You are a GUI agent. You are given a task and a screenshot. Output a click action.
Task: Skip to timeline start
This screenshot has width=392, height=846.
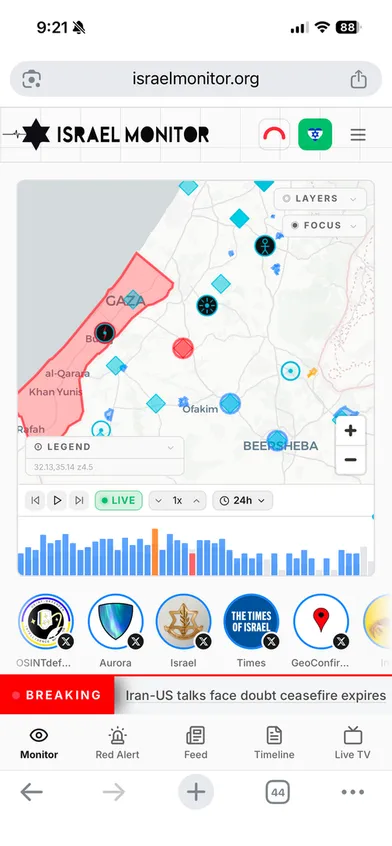35,501
